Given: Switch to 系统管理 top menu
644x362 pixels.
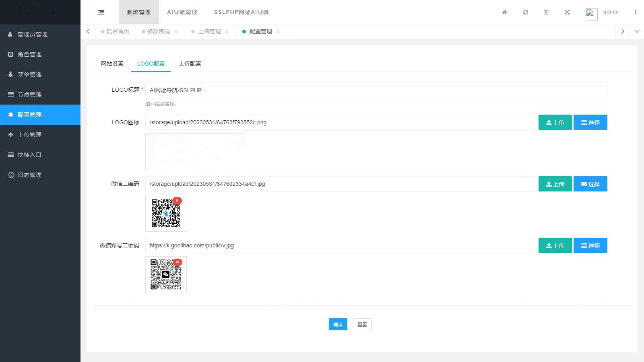Looking at the screenshot, I should pos(138,12).
